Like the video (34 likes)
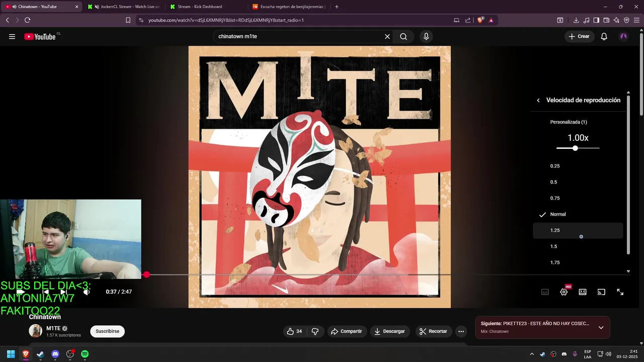The height and width of the screenshot is (362, 644). (294, 331)
